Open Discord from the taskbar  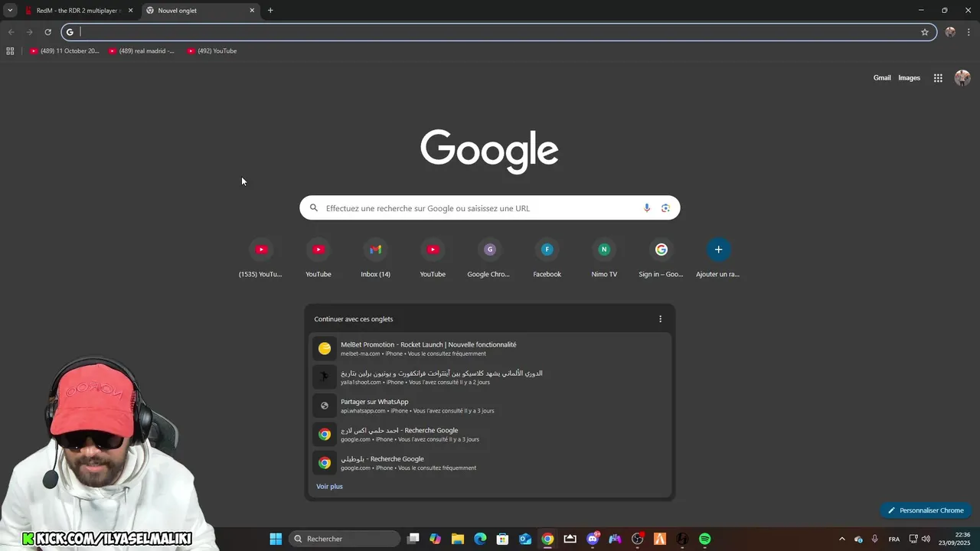(593, 539)
